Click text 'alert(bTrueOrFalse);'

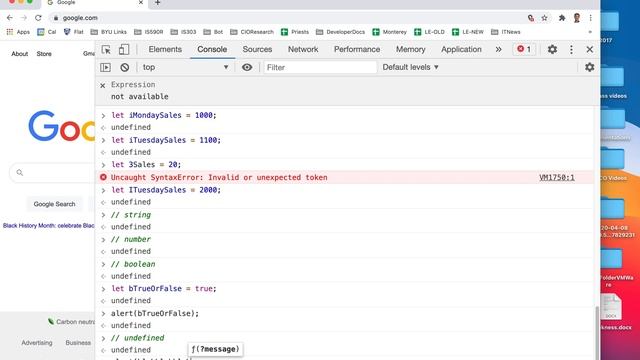click(x=155, y=313)
